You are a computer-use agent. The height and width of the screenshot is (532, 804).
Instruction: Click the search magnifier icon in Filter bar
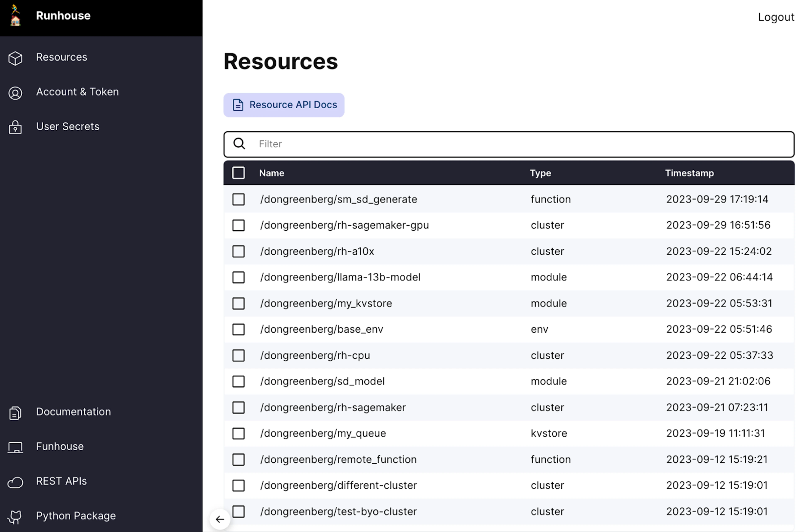(239, 144)
